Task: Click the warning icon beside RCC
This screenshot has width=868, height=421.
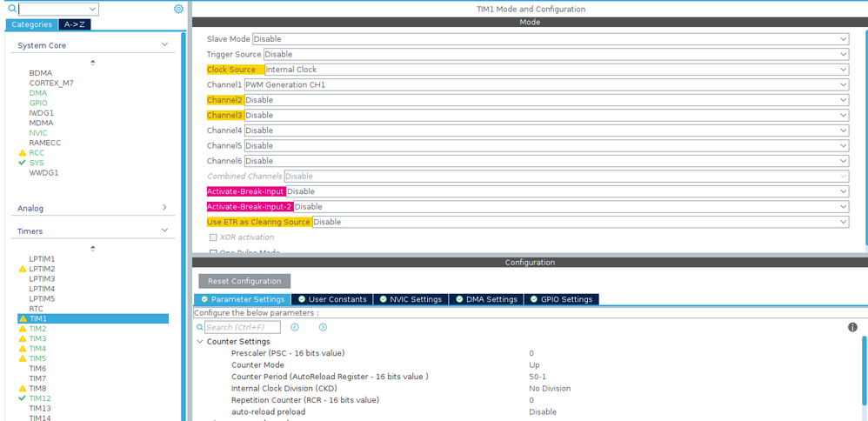Action: (x=22, y=153)
